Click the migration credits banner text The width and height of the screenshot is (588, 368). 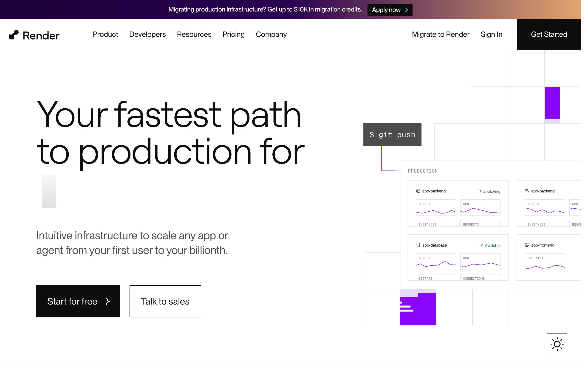(x=265, y=9)
